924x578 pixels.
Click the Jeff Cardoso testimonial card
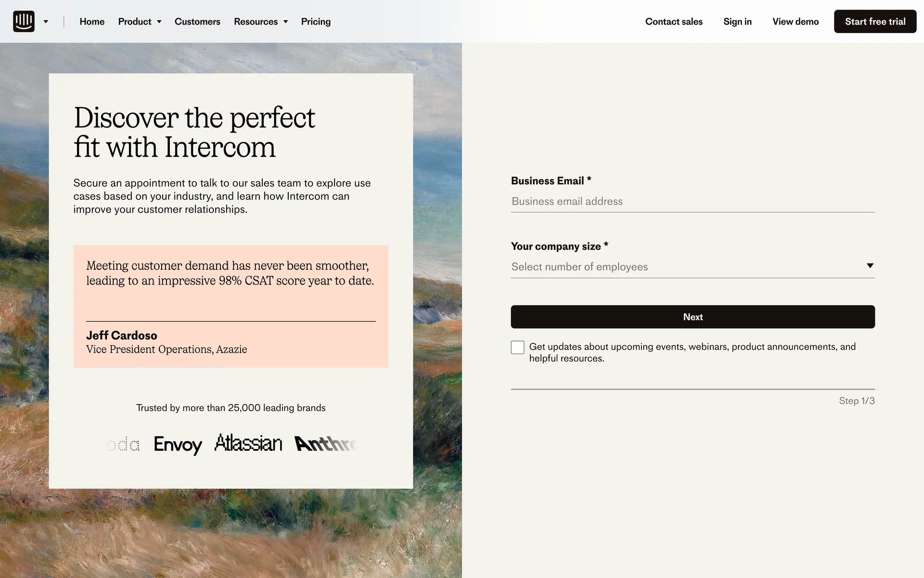pos(231,306)
